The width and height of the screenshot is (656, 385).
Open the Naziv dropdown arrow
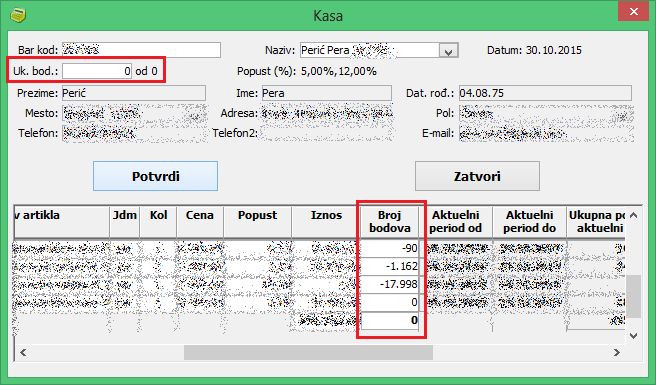[x=448, y=51]
